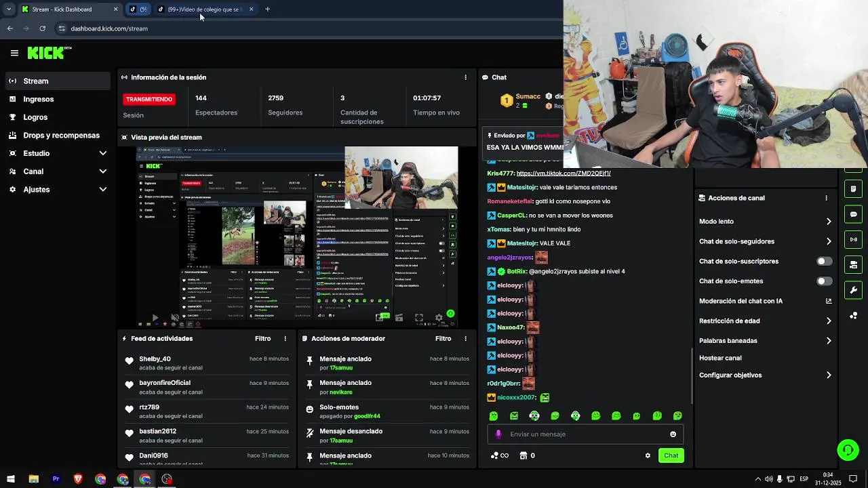Expand Palabras baneadas options

pyautogui.click(x=829, y=341)
